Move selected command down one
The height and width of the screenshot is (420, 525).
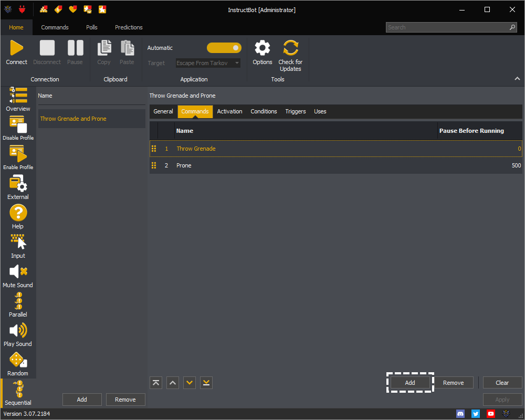point(190,383)
